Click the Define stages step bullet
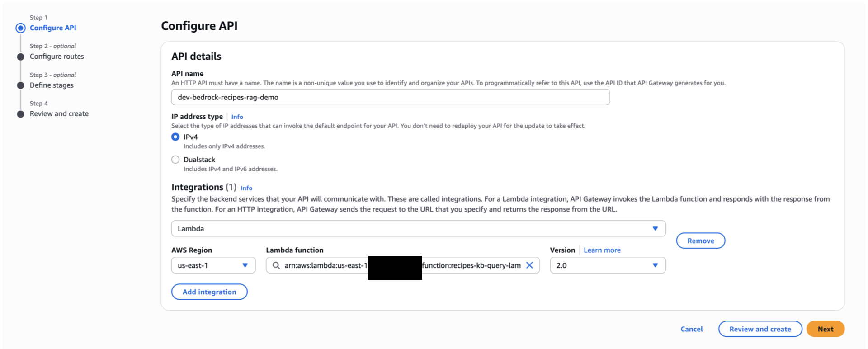This screenshot has height=349, width=868. click(x=20, y=85)
